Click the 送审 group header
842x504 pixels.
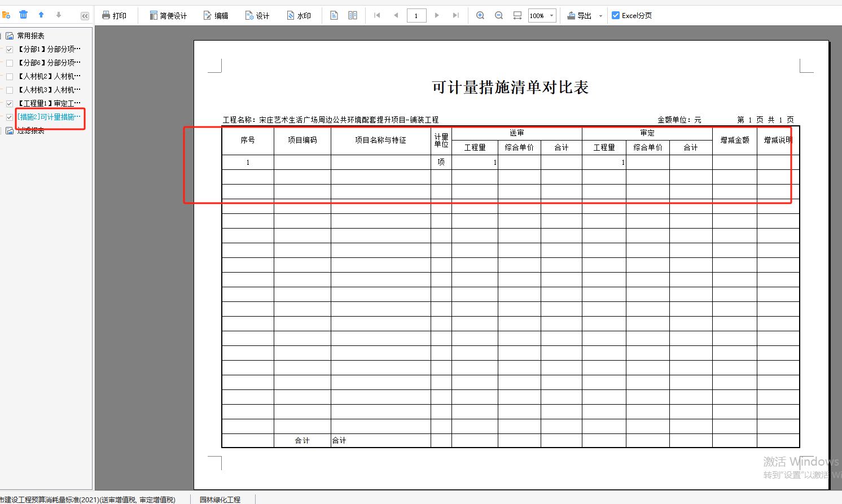coord(517,133)
